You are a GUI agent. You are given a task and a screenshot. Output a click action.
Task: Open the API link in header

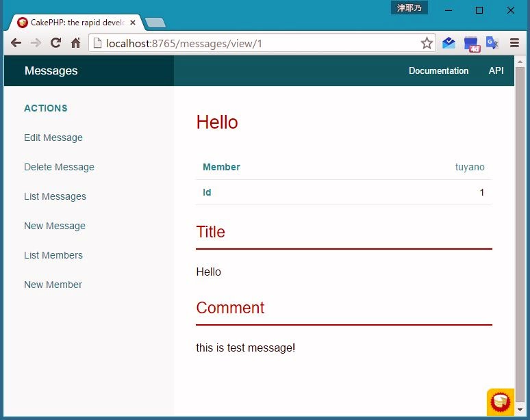496,71
